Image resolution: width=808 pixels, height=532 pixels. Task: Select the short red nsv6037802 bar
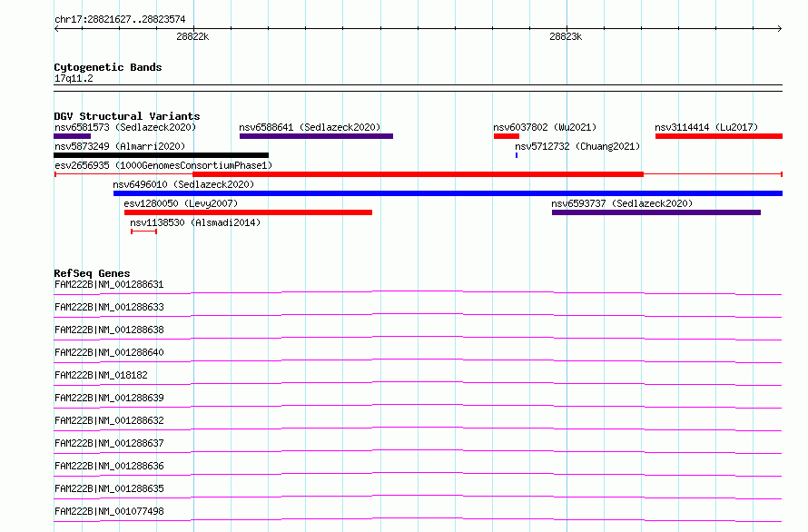coord(506,136)
